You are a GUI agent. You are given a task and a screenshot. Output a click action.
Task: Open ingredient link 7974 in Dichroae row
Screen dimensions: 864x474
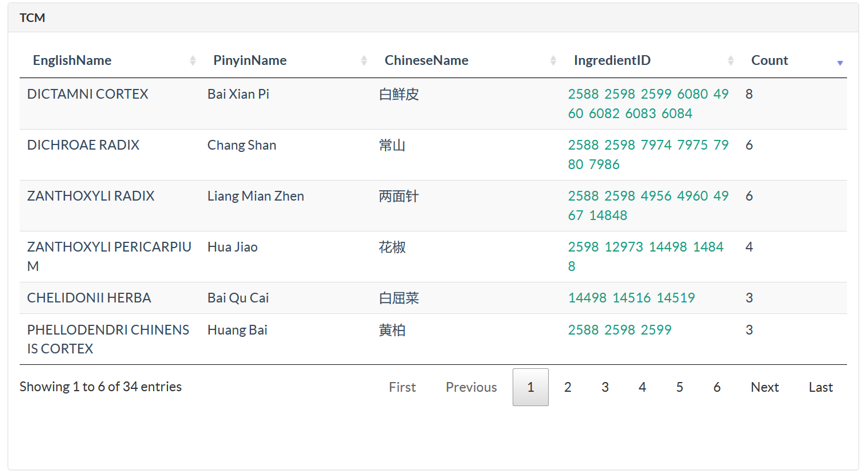coord(656,146)
